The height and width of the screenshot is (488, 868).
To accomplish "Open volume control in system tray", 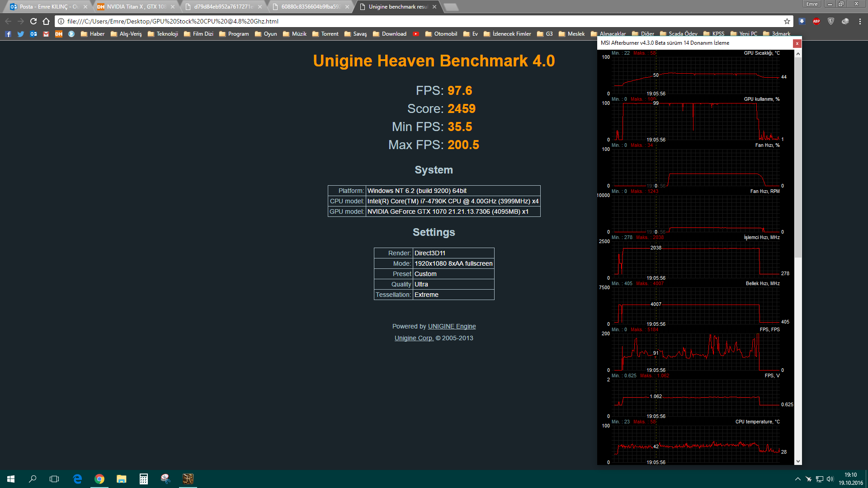I will 830,479.
